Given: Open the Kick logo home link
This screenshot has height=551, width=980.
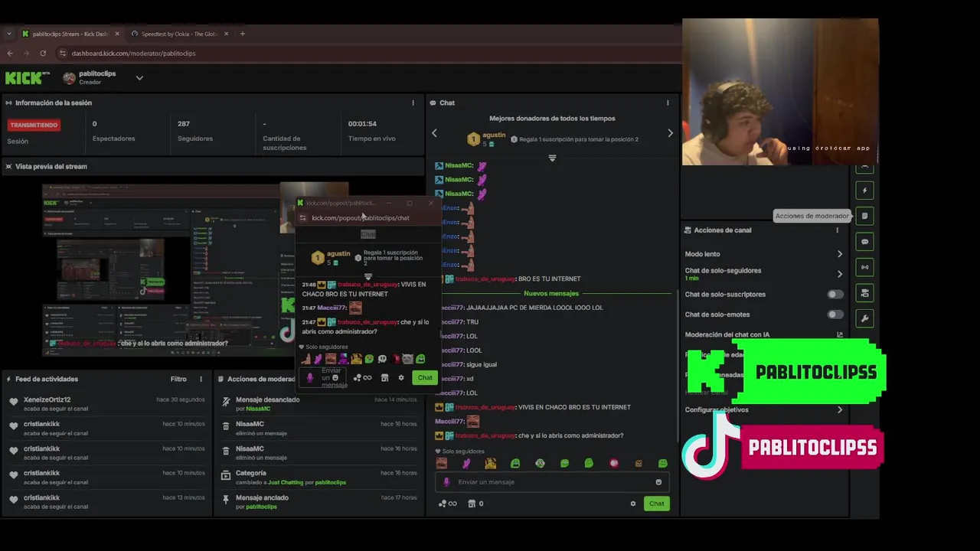Looking at the screenshot, I should click(x=28, y=78).
